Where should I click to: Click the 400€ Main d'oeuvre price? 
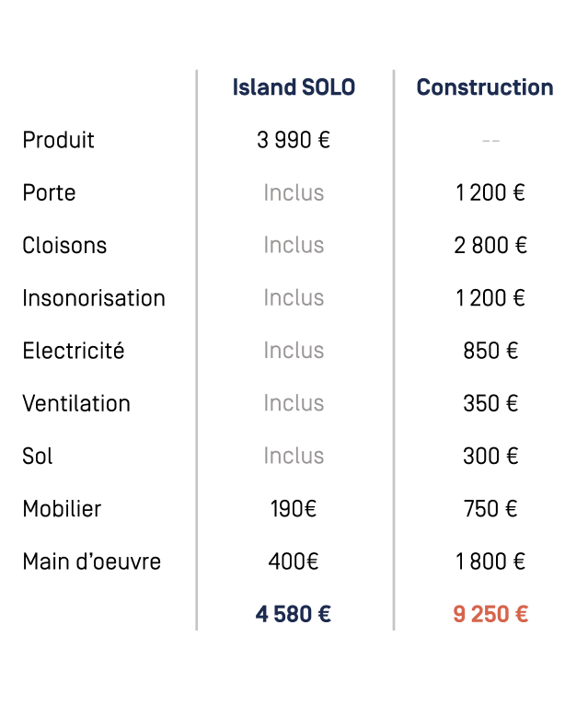click(294, 561)
